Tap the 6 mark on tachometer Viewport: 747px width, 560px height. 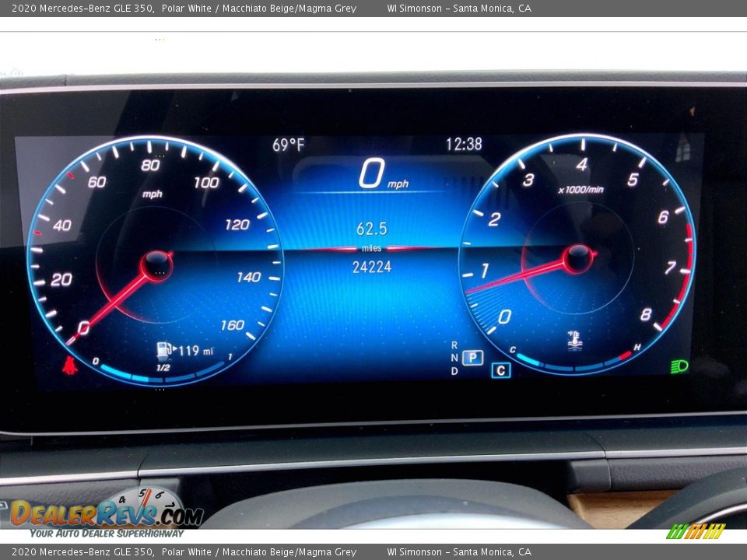pos(663,217)
